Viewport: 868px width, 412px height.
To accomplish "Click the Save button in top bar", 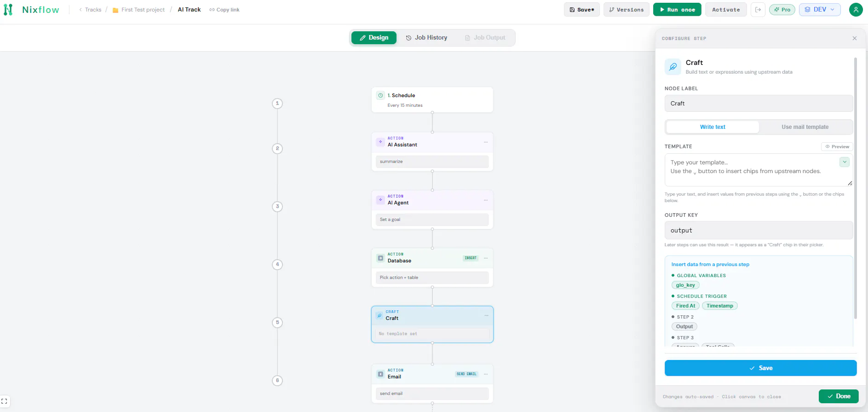I will (x=581, y=10).
